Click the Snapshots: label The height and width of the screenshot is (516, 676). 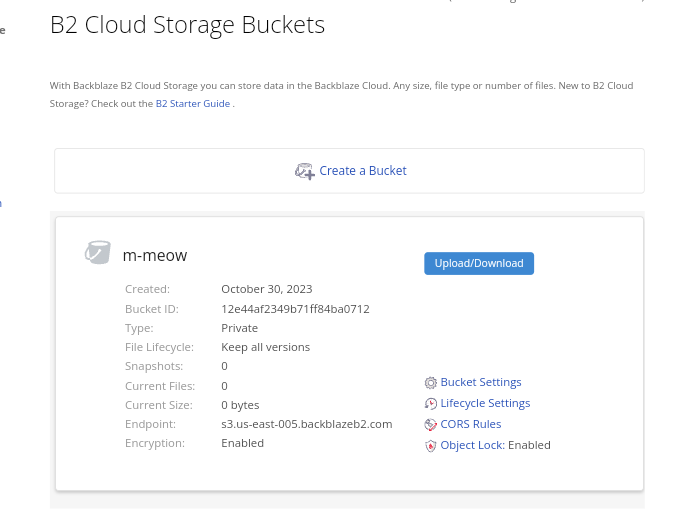tap(154, 366)
